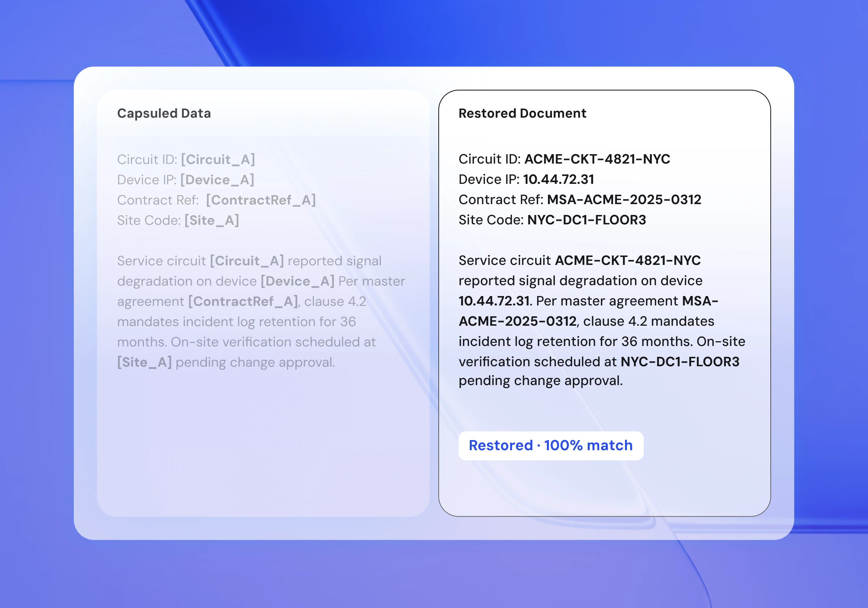Select the "Device IP: [Device_A]" field line
The image size is (868, 608).
186,180
